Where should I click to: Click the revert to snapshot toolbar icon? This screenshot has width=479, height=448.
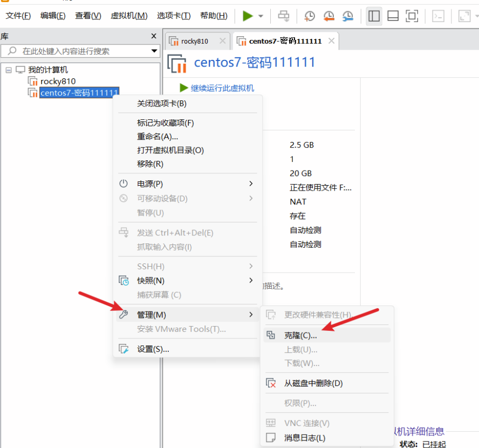(x=329, y=16)
